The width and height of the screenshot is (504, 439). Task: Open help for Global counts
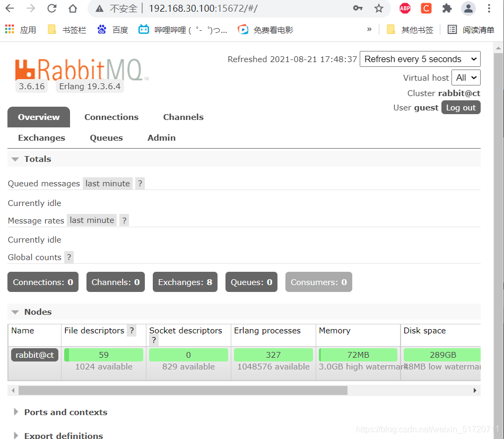tap(69, 257)
